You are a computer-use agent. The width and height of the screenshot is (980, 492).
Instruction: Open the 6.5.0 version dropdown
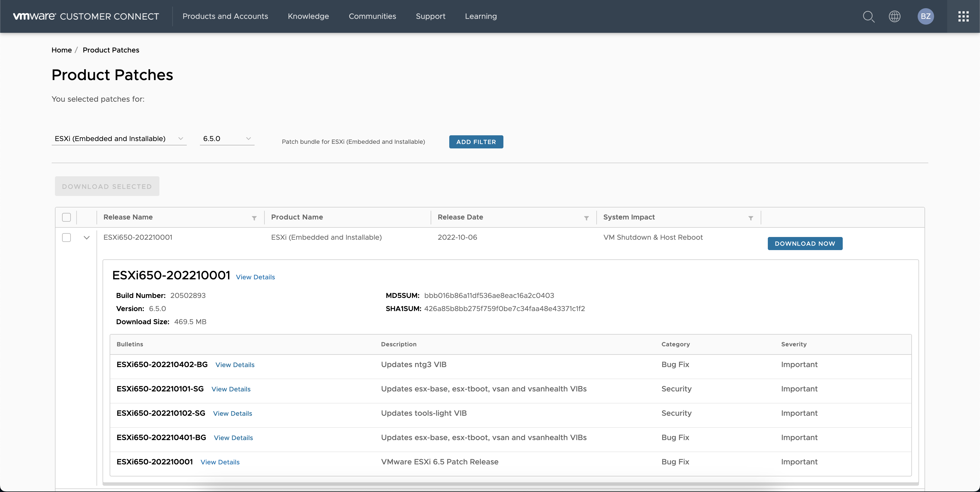pyautogui.click(x=227, y=139)
